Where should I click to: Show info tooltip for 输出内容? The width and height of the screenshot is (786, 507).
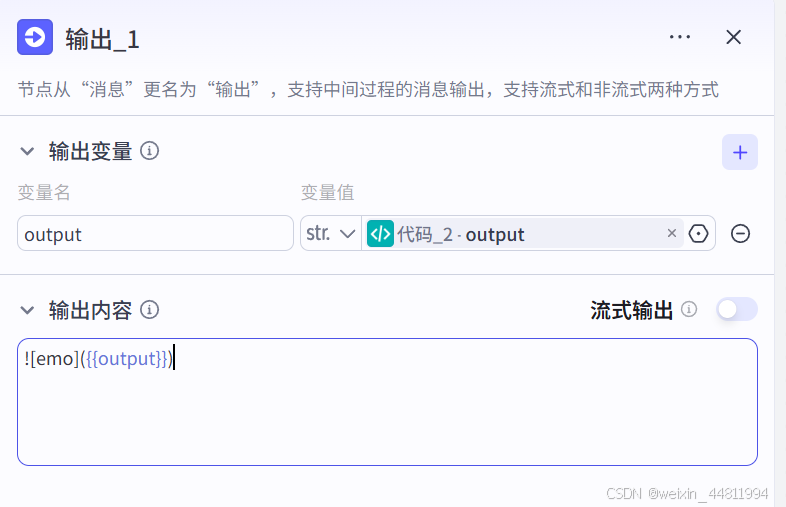(x=149, y=310)
